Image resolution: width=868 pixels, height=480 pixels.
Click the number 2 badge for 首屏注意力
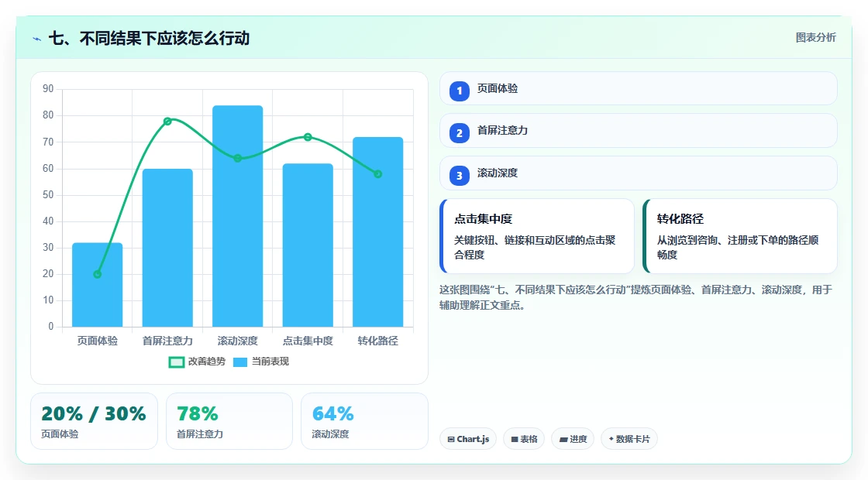[x=459, y=132]
